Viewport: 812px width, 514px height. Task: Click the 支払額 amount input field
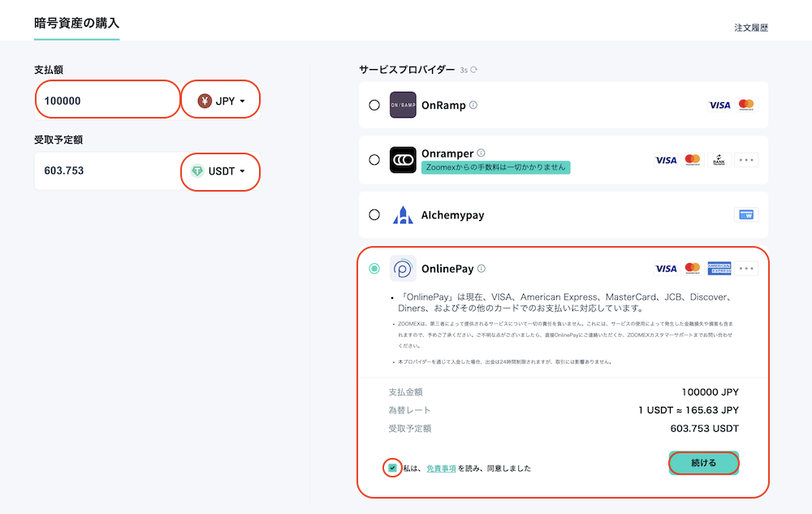107,101
